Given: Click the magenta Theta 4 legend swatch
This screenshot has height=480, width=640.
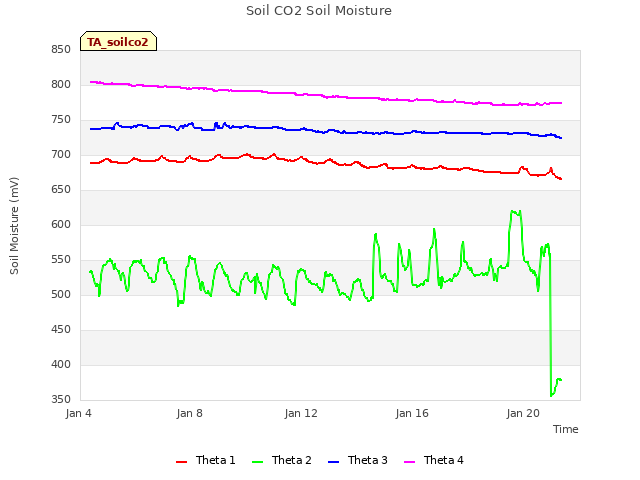Looking at the screenshot, I should click(x=409, y=462).
